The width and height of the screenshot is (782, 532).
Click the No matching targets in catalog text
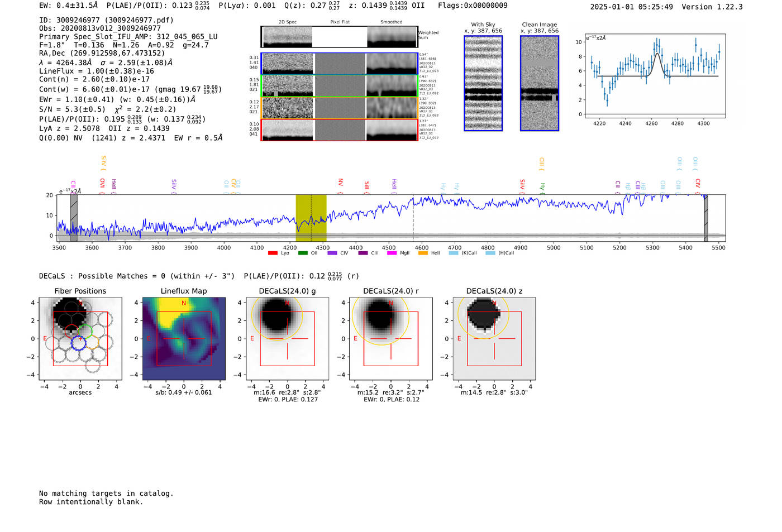click(x=106, y=493)
